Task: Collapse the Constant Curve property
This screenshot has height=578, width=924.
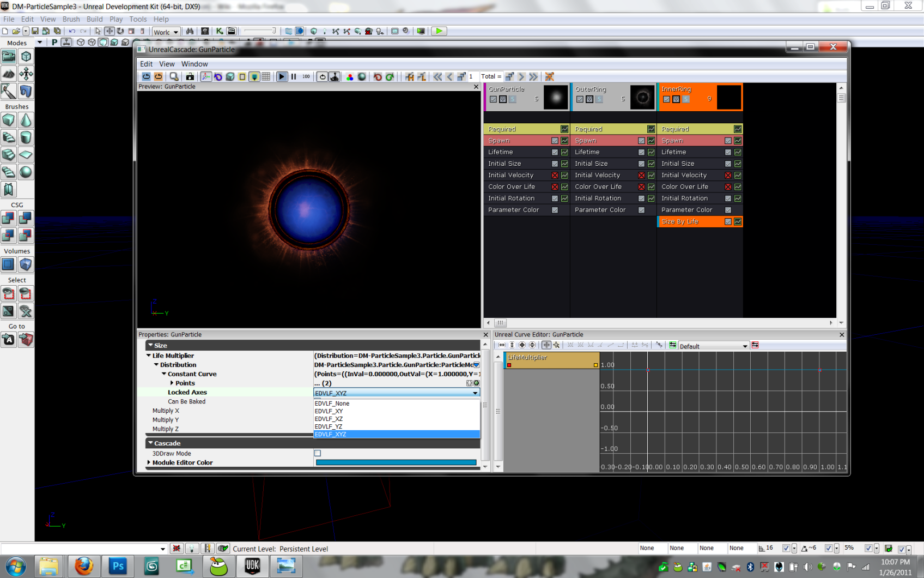Action: (164, 374)
